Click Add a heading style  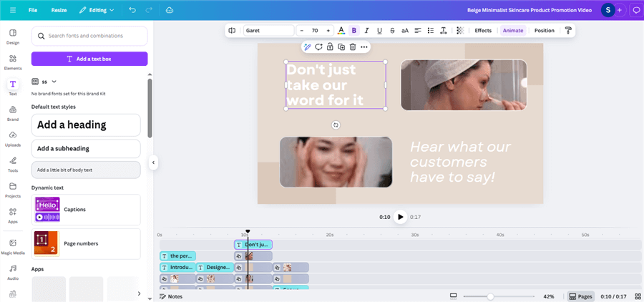pyautogui.click(x=86, y=125)
